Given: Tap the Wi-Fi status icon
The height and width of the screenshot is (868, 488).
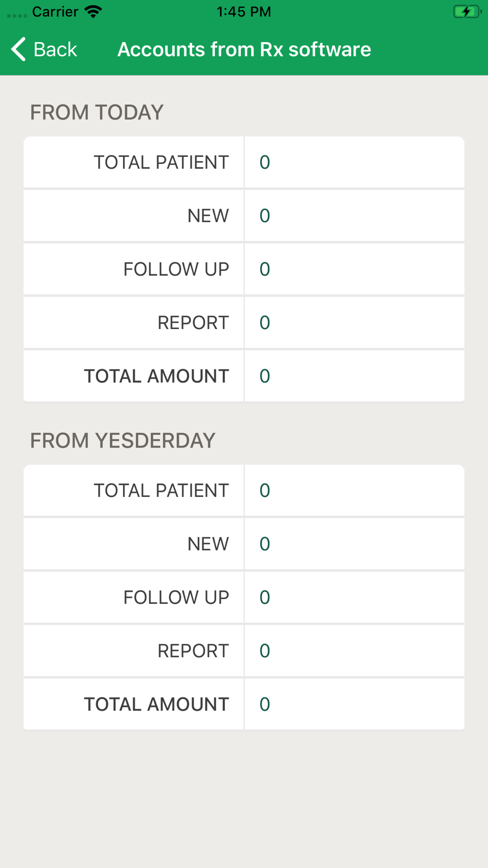Looking at the screenshot, I should point(93,11).
